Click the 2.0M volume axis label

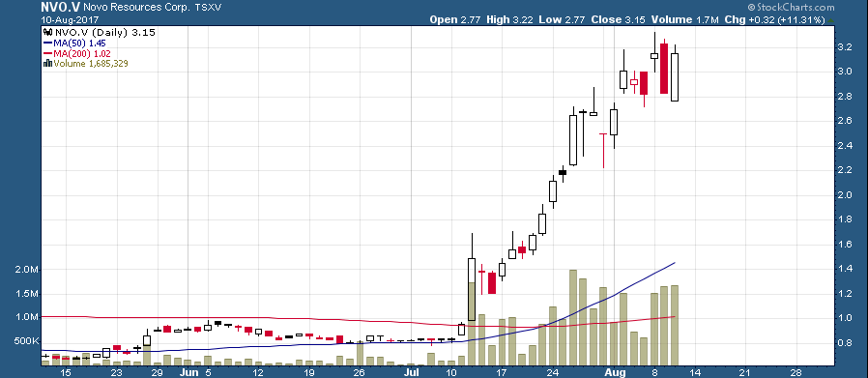pyautogui.click(x=26, y=270)
